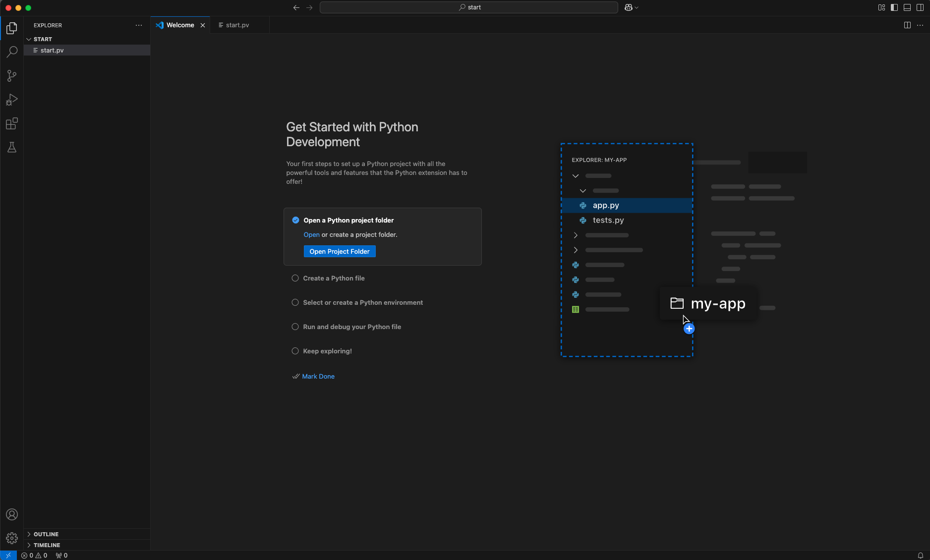Open the Run and Debug view
930x560 pixels.
click(12, 100)
